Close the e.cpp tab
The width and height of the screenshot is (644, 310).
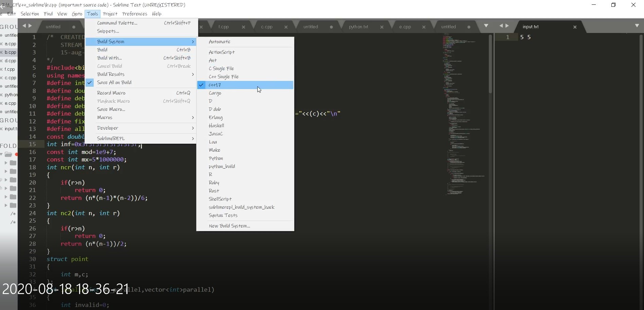[424, 27]
